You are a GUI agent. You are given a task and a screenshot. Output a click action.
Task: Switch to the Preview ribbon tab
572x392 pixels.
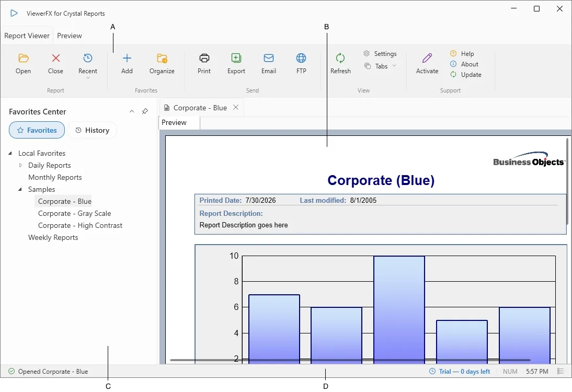coord(70,36)
